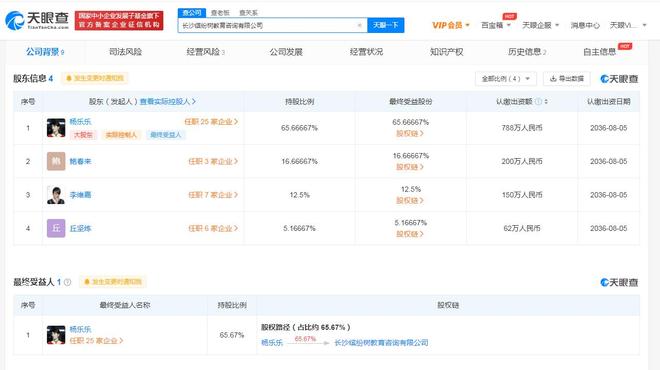Screen dimensions: 660x370
Task: Open 李维嘉's avatar photo in row 3
Action: 56,195
